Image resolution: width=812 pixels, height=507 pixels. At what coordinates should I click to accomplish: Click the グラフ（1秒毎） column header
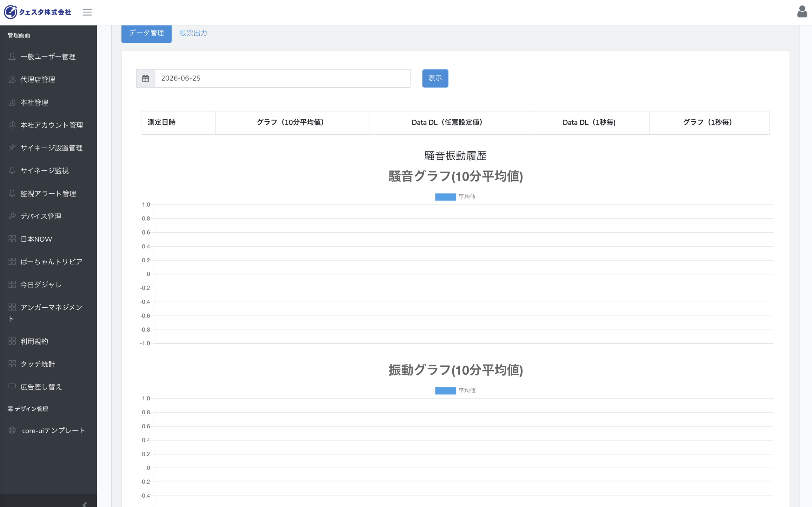click(709, 122)
